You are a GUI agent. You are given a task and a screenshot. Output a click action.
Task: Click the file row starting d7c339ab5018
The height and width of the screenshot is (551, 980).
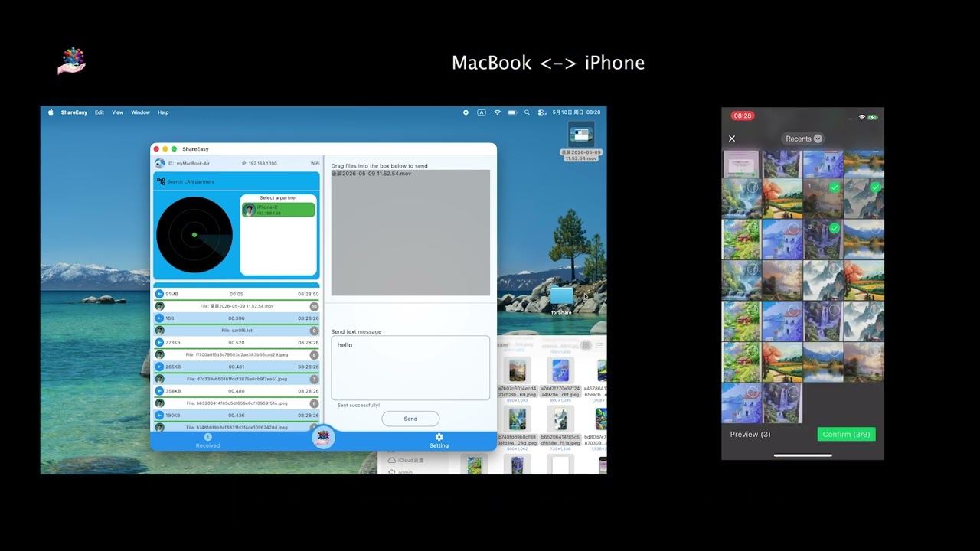click(237, 379)
